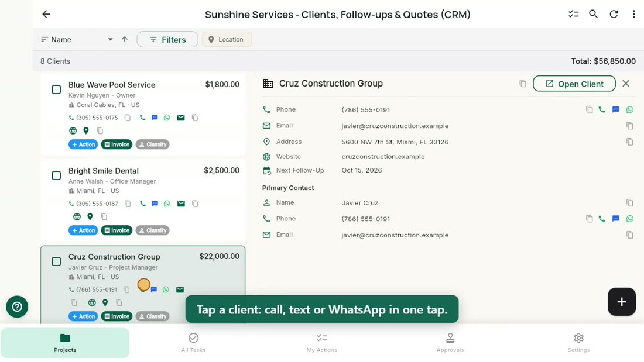Open the Filters button
The width and height of the screenshot is (644, 362).
pyautogui.click(x=167, y=39)
